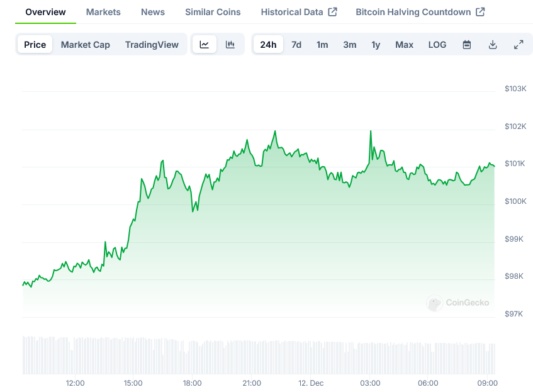
Task: Toggle LOG scale on chart
Action: coord(437,45)
